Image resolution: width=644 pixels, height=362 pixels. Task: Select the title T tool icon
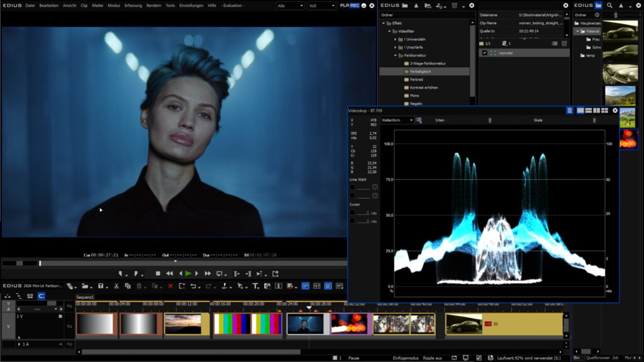pos(255,286)
